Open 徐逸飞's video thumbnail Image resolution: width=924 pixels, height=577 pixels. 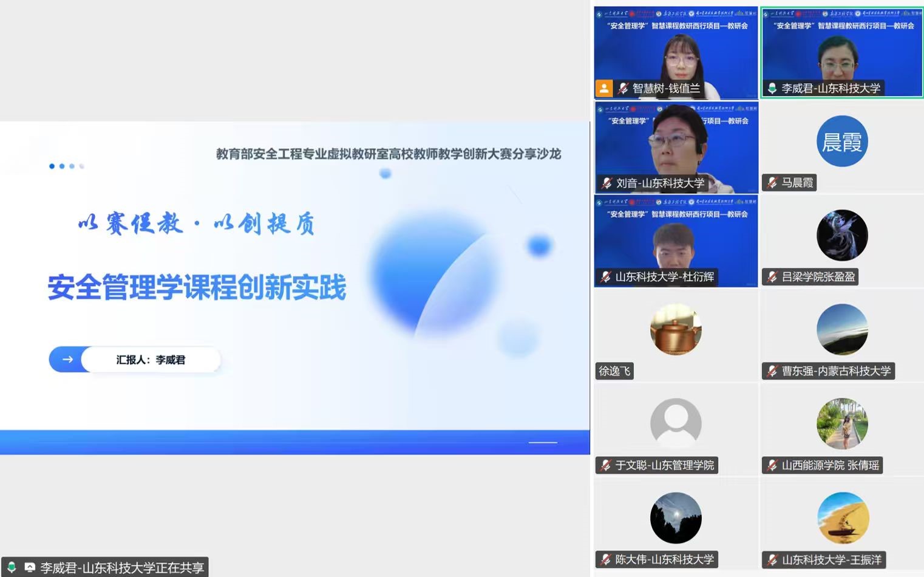pos(675,331)
